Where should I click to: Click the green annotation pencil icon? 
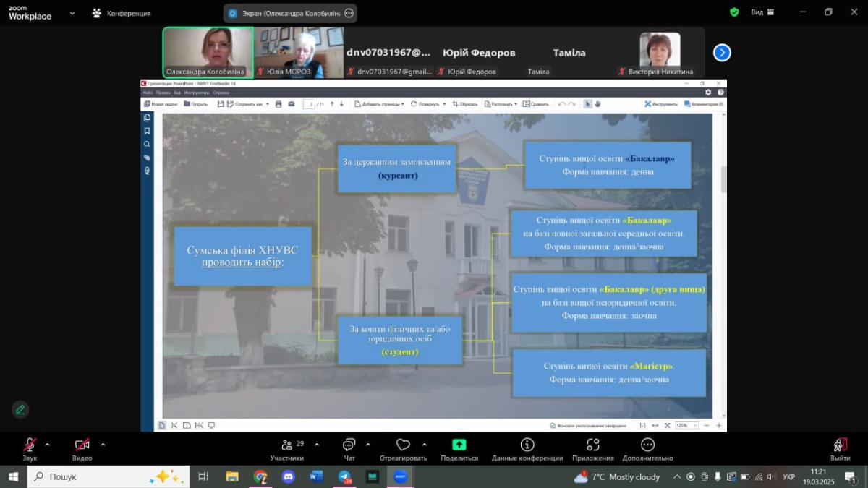20,409
